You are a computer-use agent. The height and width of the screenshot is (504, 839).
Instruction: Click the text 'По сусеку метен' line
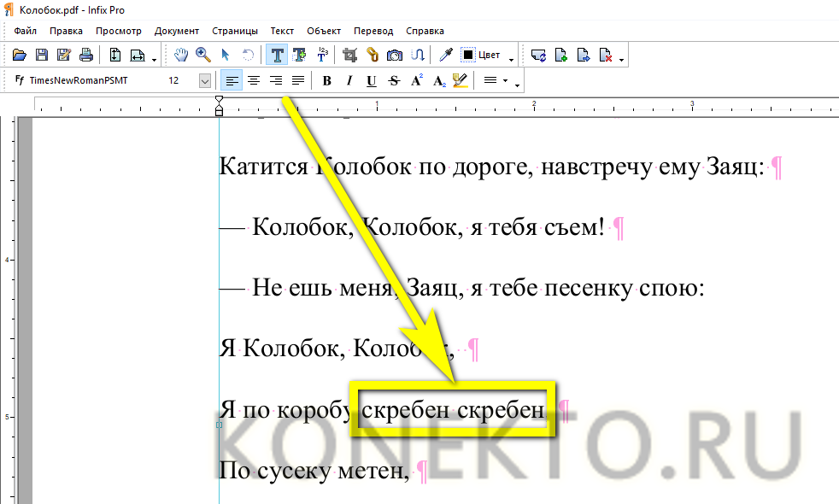click(312, 470)
